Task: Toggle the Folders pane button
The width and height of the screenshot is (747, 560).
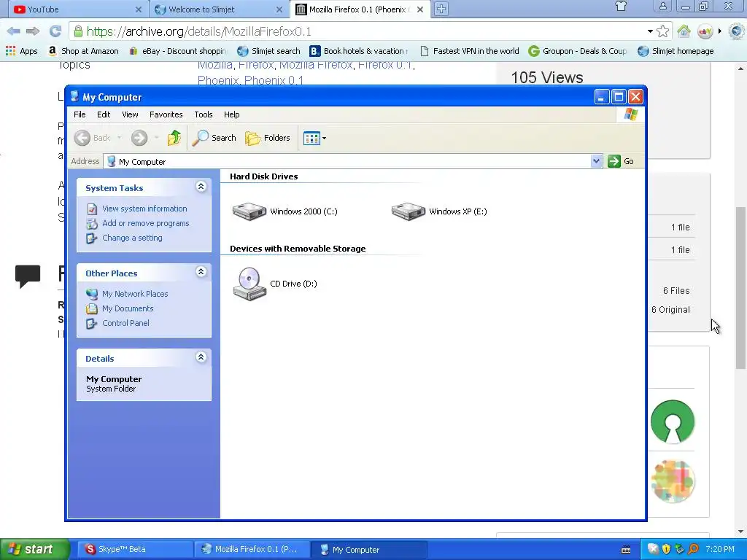Action: pyautogui.click(x=268, y=138)
